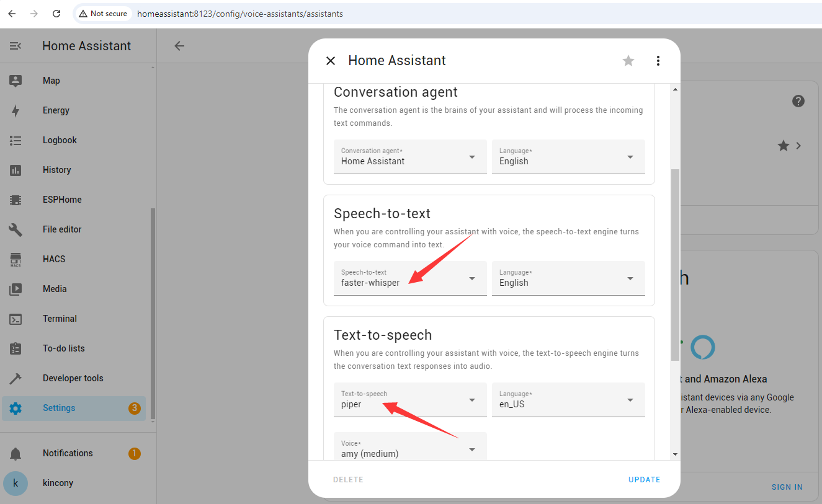This screenshot has width=822, height=504.
Task: Click the Media play icon
Action: tap(16, 289)
